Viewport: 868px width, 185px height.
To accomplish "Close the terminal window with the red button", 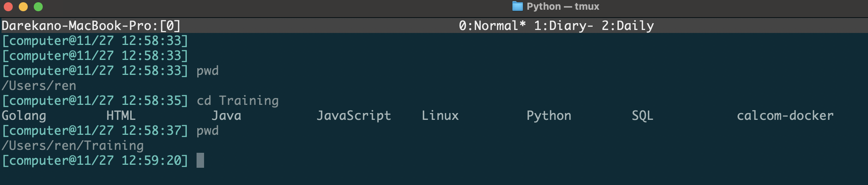I will coord(8,7).
